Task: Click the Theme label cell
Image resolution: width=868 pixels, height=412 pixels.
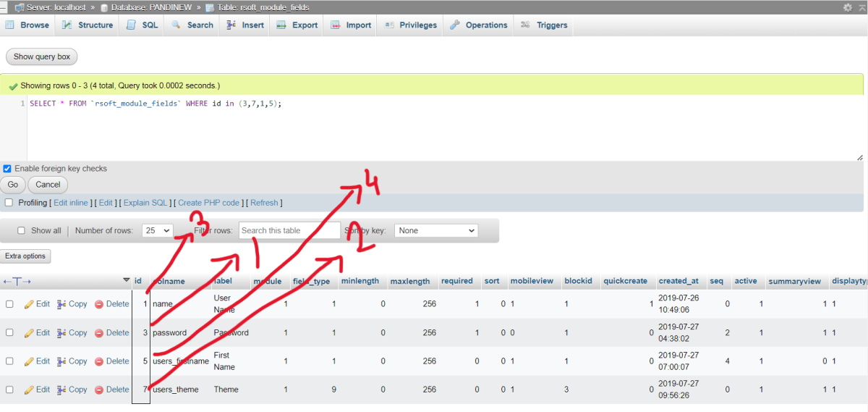Action: pos(226,389)
